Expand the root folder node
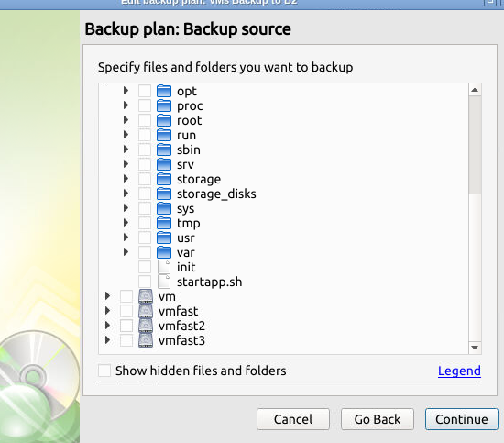The width and height of the screenshot is (504, 443). pyautogui.click(x=126, y=120)
